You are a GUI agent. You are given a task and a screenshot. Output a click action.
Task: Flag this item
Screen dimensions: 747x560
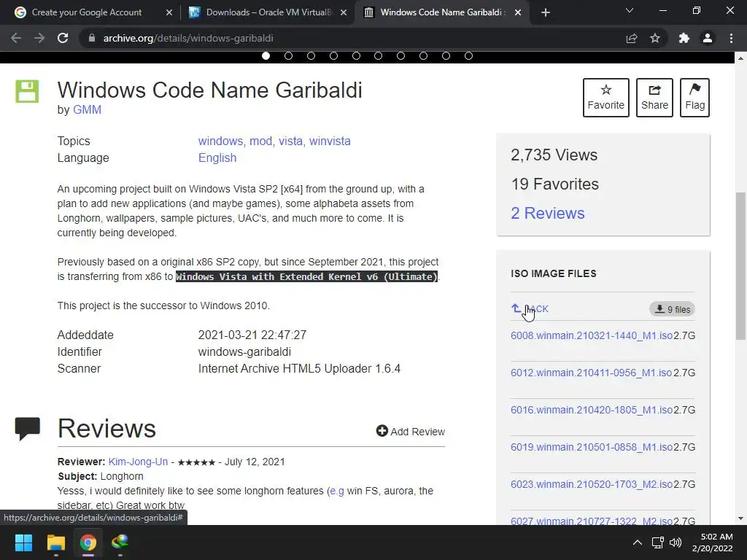(x=694, y=98)
